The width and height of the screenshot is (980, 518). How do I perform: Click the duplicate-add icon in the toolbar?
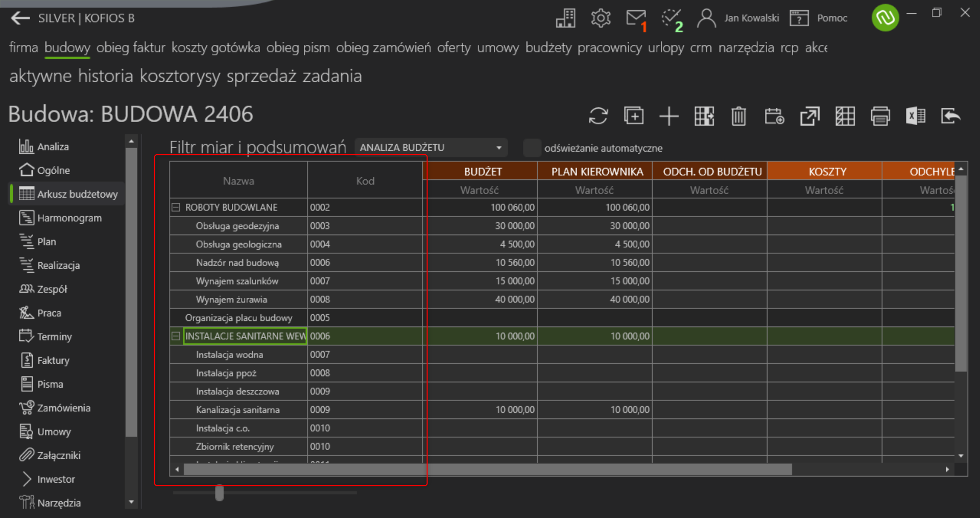point(634,116)
